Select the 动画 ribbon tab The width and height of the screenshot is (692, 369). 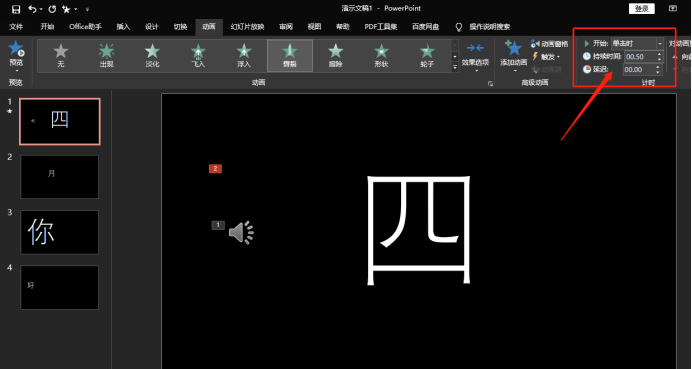click(209, 27)
